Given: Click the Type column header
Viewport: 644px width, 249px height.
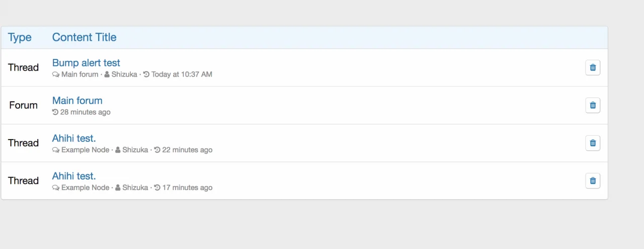Looking at the screenshot, I should [x=20, y=37].
